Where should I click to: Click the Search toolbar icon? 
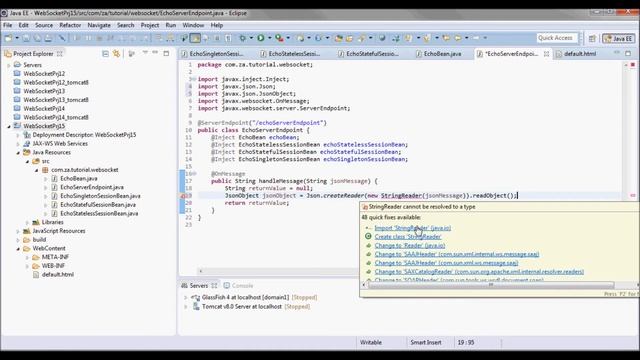[362, 38]
